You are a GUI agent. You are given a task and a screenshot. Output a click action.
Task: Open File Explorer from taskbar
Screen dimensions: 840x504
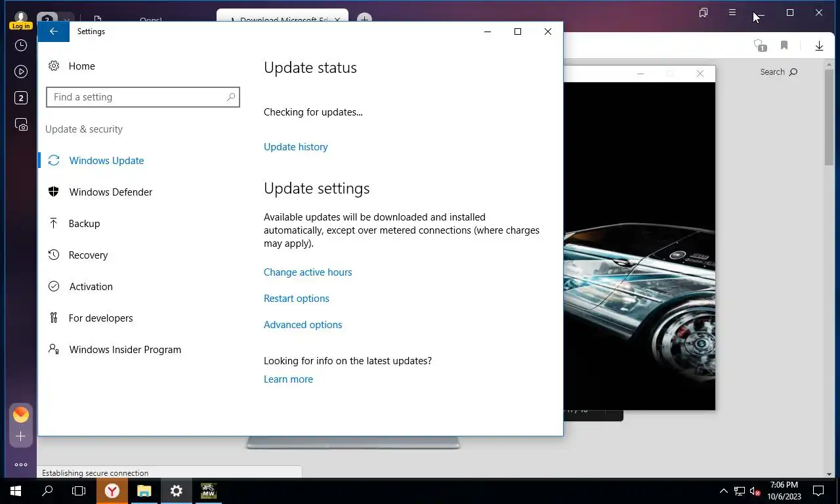point(144,491)
